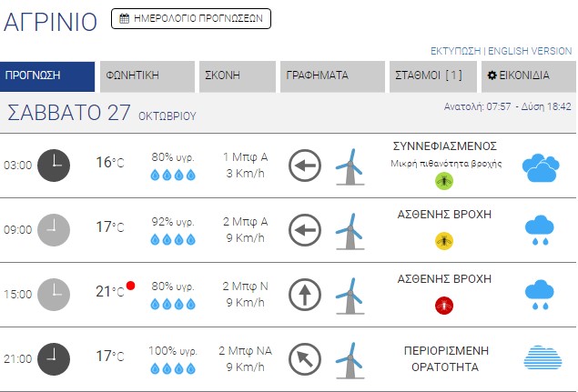Viewport: 578px width, 392px height.
Task: Click the wind turbine icon at 09:00
Action: (348, 229)
